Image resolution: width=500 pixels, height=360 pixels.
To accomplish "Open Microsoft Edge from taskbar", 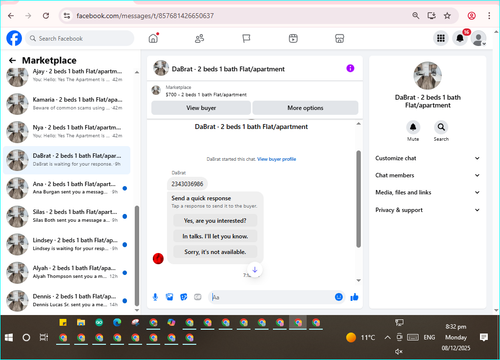I will click(x=117, y=322).
